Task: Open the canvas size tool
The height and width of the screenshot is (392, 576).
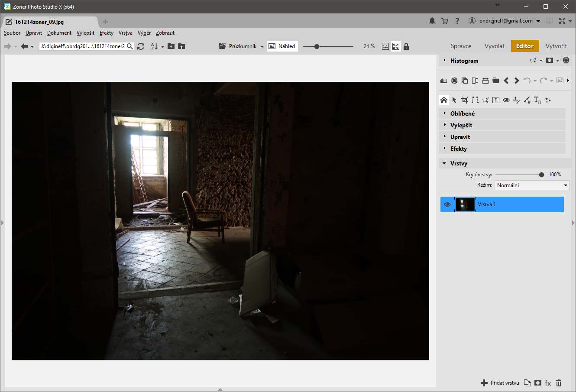Action: (485, 81)
